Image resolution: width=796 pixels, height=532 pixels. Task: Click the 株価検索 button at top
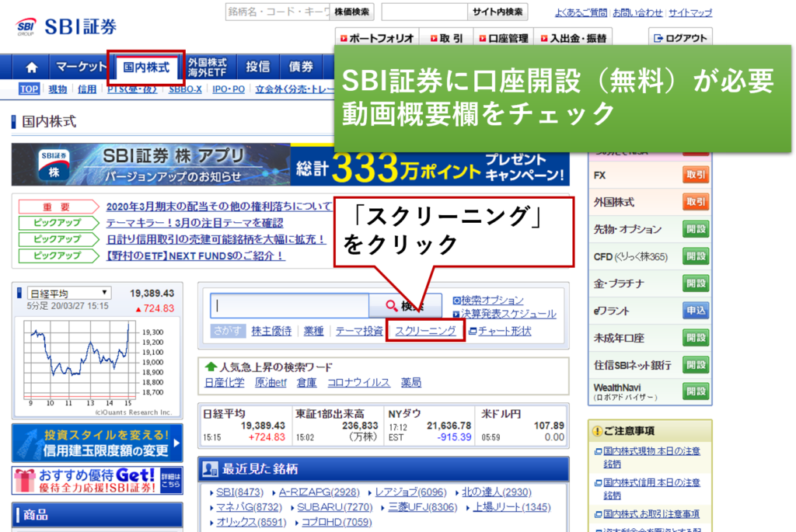(353, 12)
